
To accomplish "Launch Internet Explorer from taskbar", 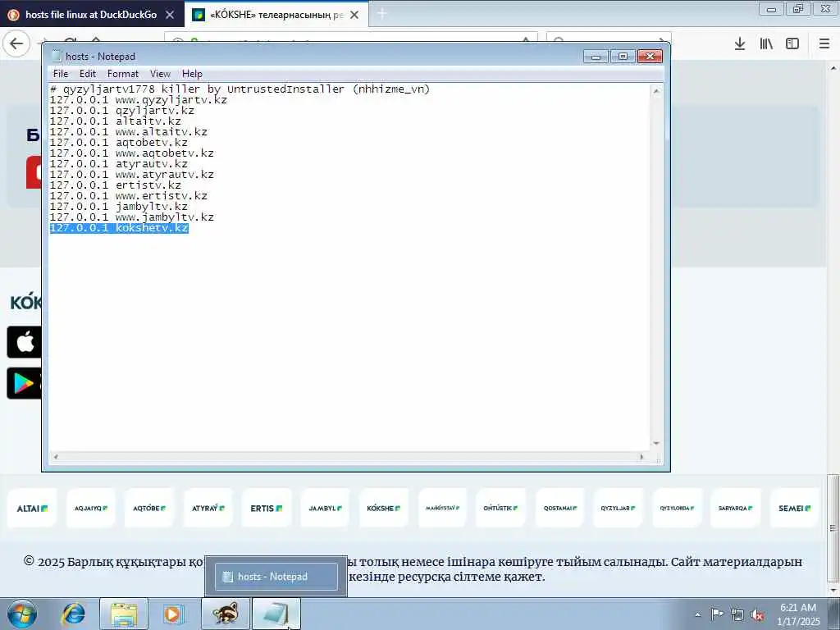I will (73, 614).
